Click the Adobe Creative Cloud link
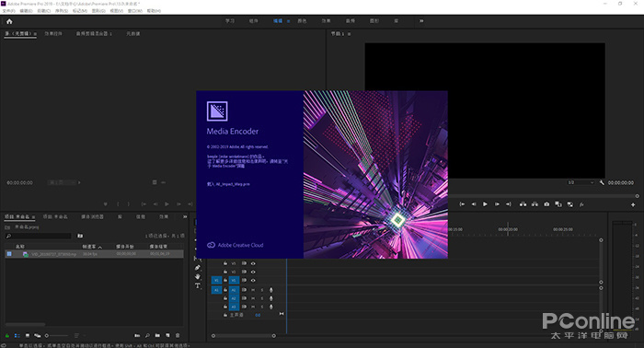Screen dimensions: 644x348 click(236, 245)
